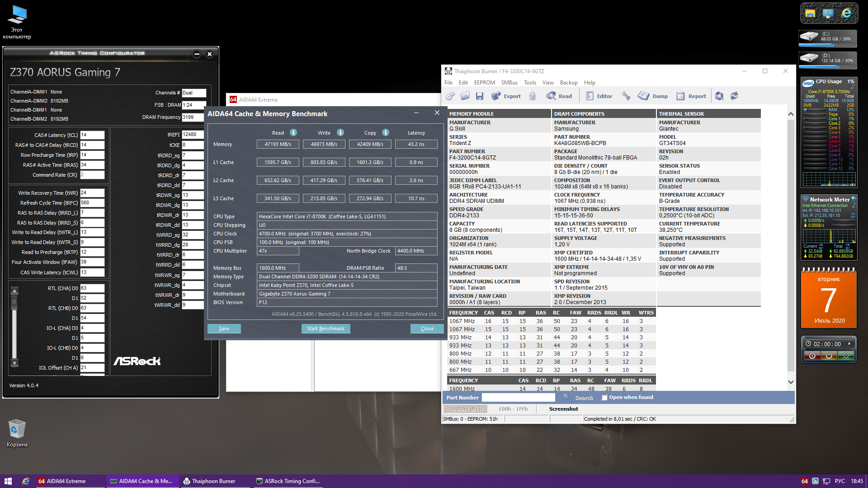
Task: Open the SMBus menu
Action: (509, 83)
